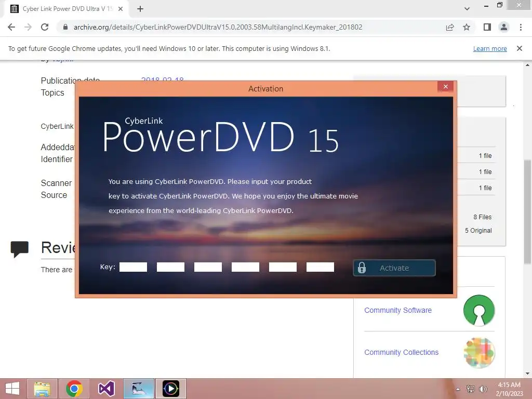The height and width of the screenshot is (399, 532).
Task: Open the taskbar app next to Visual Studio
Action: coord(138,389)
